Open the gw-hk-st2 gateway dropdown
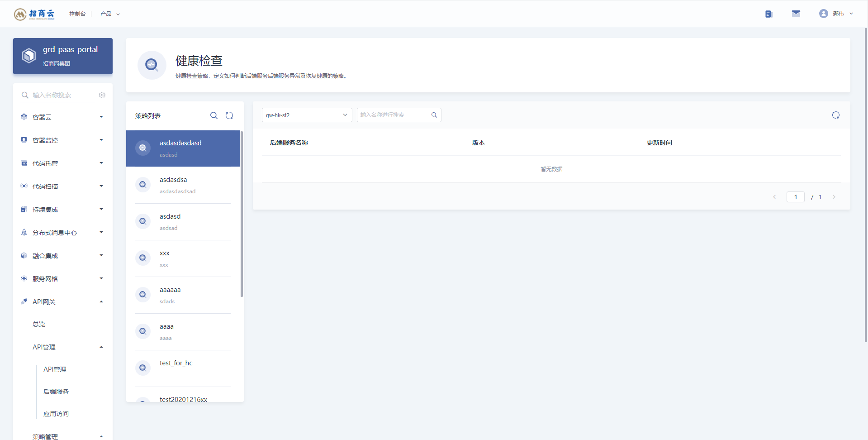 pyautogui.click(x=307, y=115)
